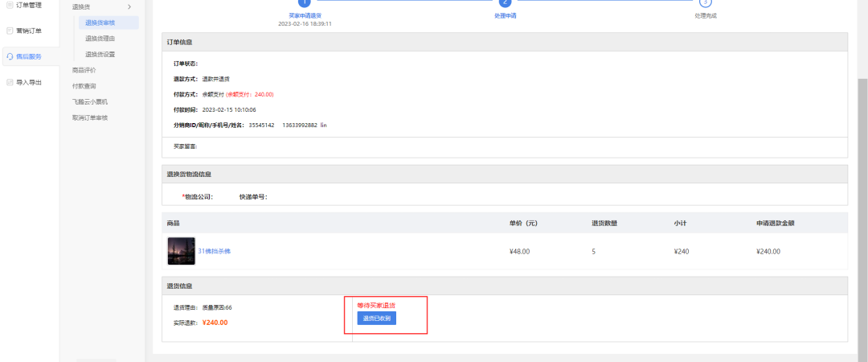
Task: Expand the 退换货 submenu arrow
Action: click(x=129, y=7)
